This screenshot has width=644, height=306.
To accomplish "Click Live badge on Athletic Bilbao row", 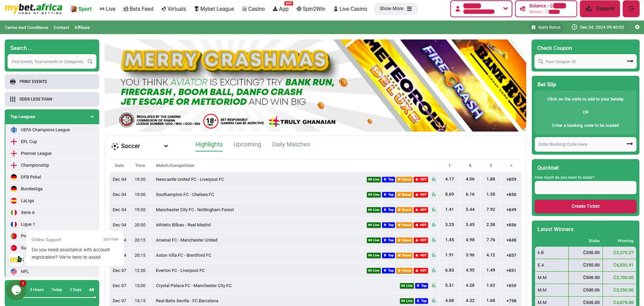I will 374,225.
